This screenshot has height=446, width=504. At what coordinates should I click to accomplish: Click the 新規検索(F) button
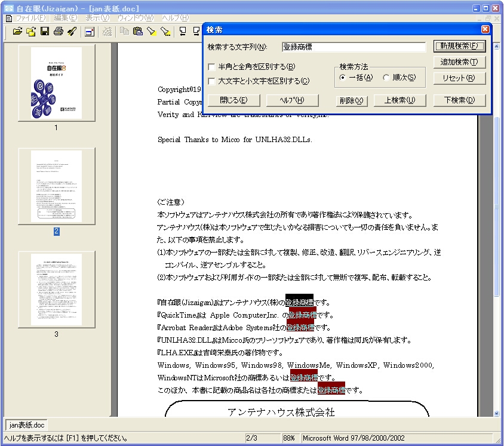coord(459,46)
